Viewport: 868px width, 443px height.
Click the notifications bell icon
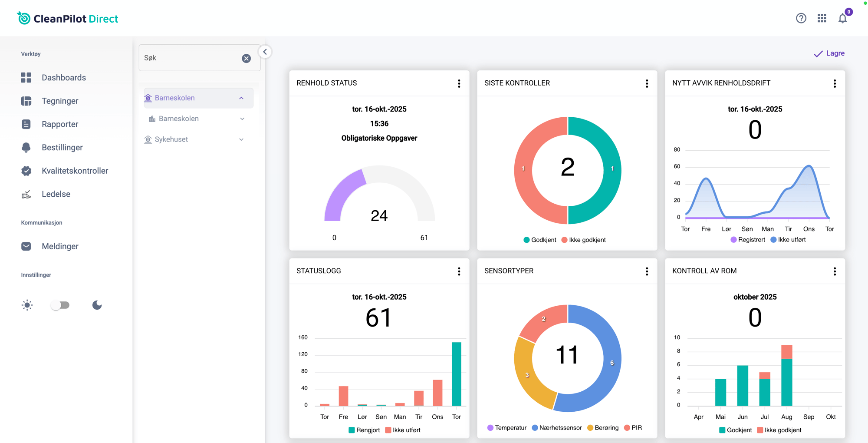842,18
